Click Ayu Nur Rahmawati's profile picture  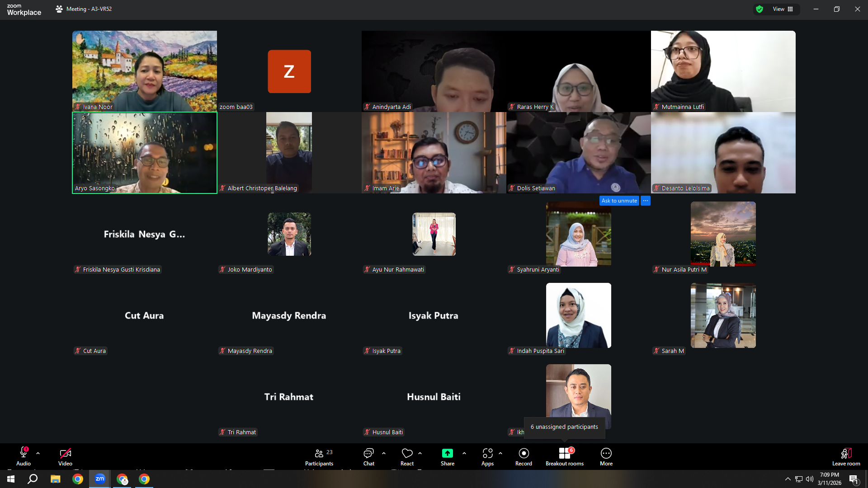(x=434, y=234)
